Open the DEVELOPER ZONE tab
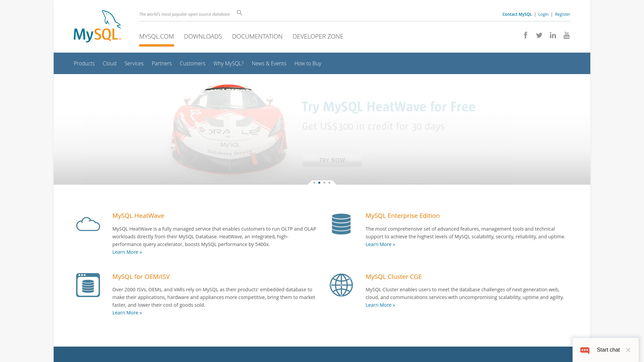The image size is (644, 362). tap(318, 36)
